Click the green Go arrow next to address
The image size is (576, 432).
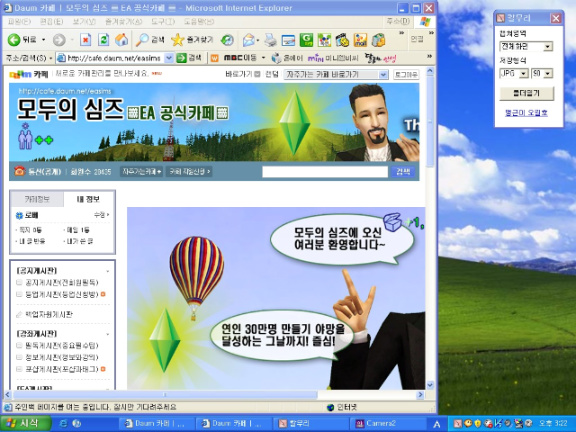[181, 58]
